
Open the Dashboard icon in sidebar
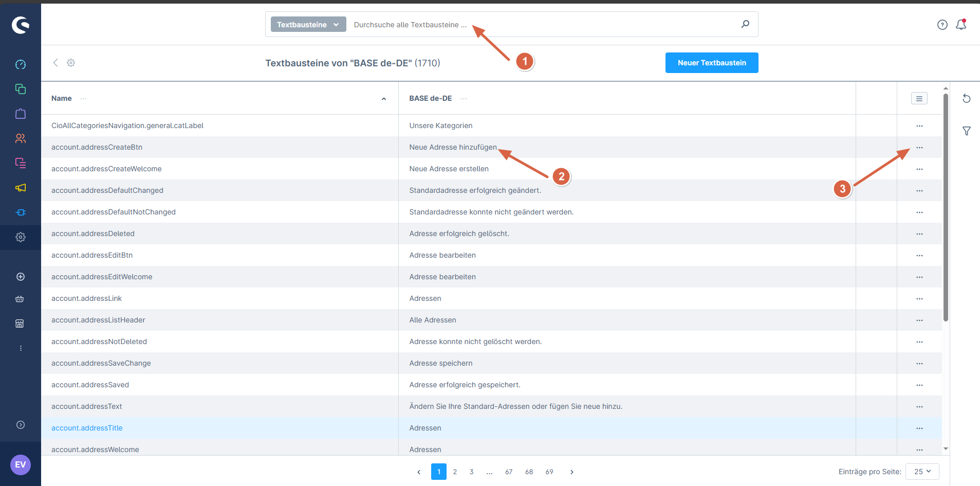tap(21, 64)
